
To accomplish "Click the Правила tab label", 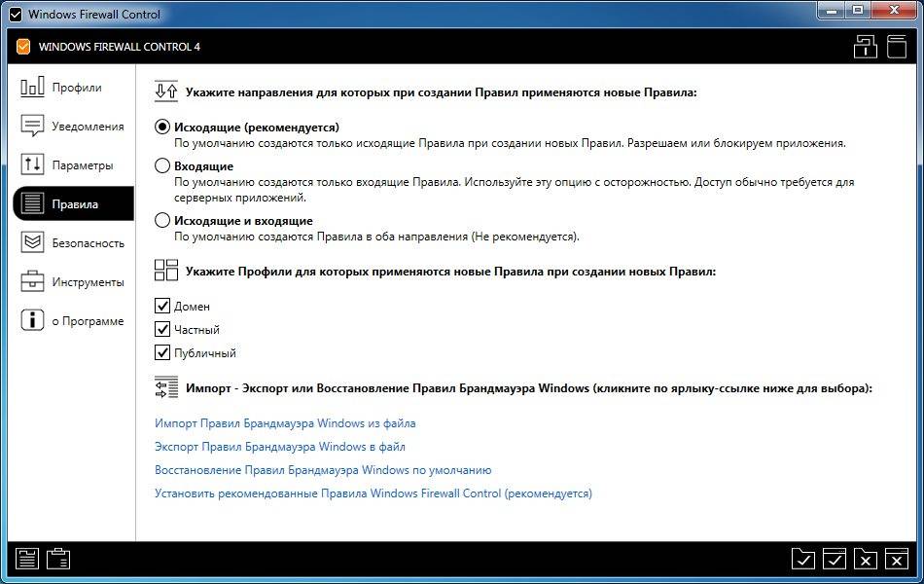I will (75, 204).
